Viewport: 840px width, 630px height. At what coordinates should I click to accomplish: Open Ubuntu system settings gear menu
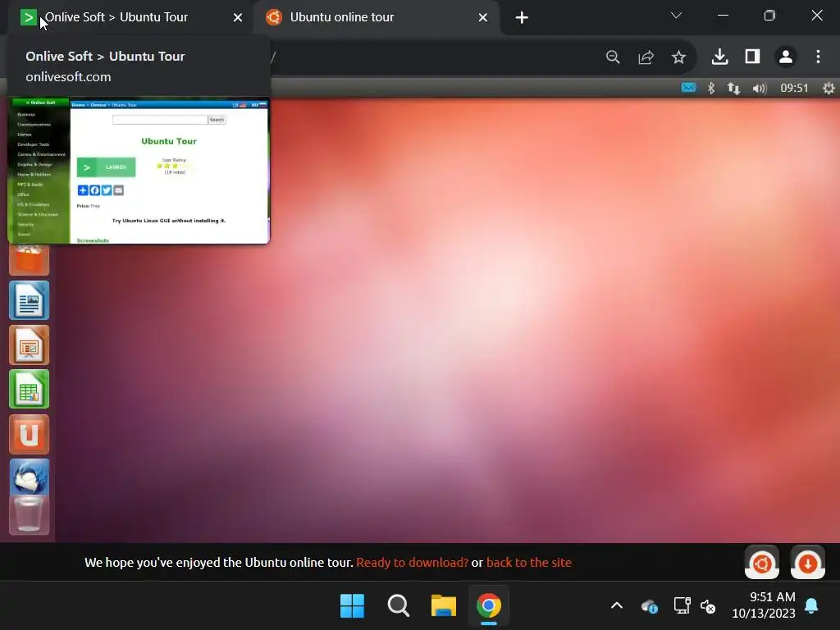pyautogui.click(x=829, y=88)
